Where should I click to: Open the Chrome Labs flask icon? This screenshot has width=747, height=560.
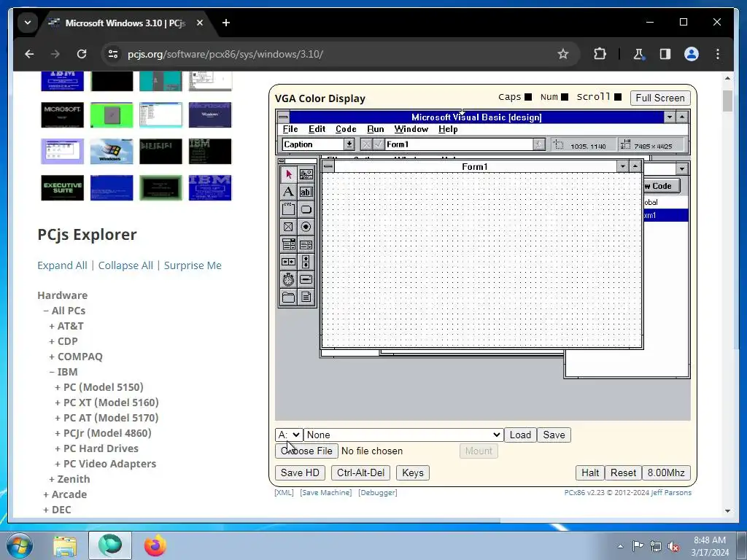point(638,54)
